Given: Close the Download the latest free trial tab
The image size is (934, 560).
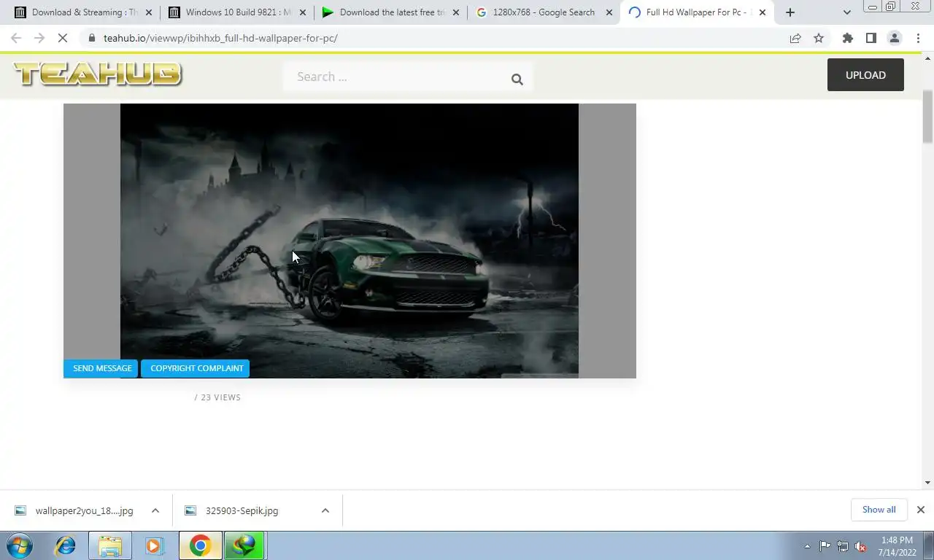Looking at the screenshot, I should 456,12.
